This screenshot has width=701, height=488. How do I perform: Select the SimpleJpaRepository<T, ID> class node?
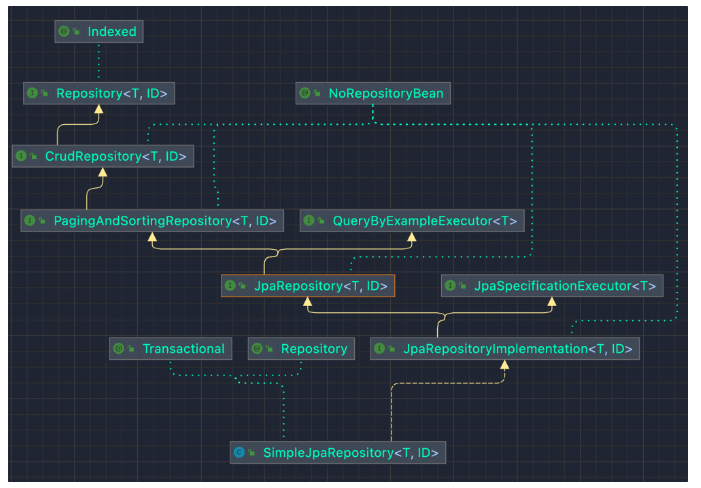[x=338, y=453]
